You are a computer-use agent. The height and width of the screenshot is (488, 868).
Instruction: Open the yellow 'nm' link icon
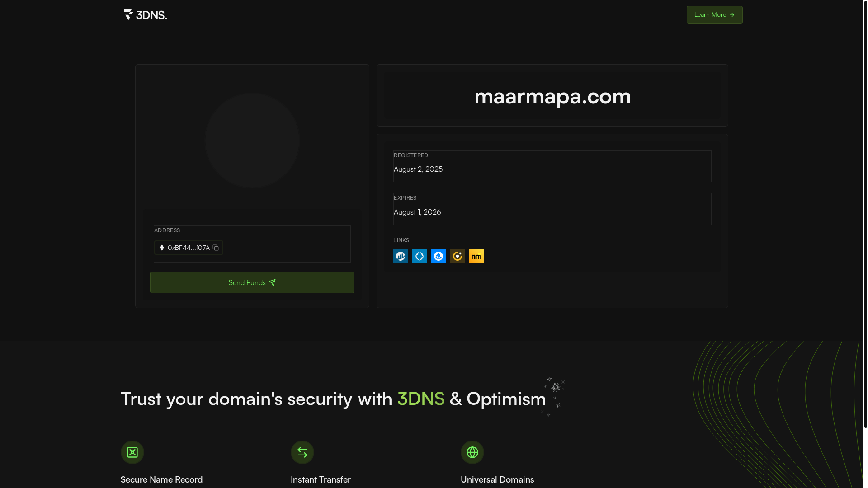click(x=476, y=256)
